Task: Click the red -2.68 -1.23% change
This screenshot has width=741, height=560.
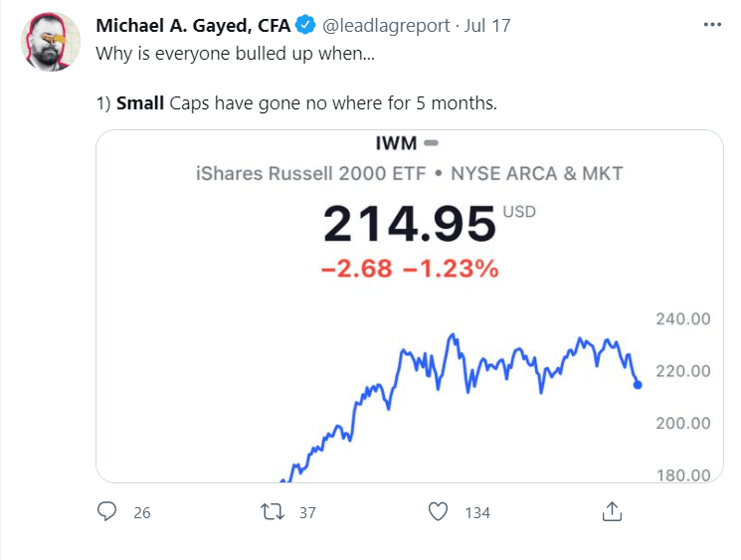Action: pyautogui.click(x=410, y=269)
